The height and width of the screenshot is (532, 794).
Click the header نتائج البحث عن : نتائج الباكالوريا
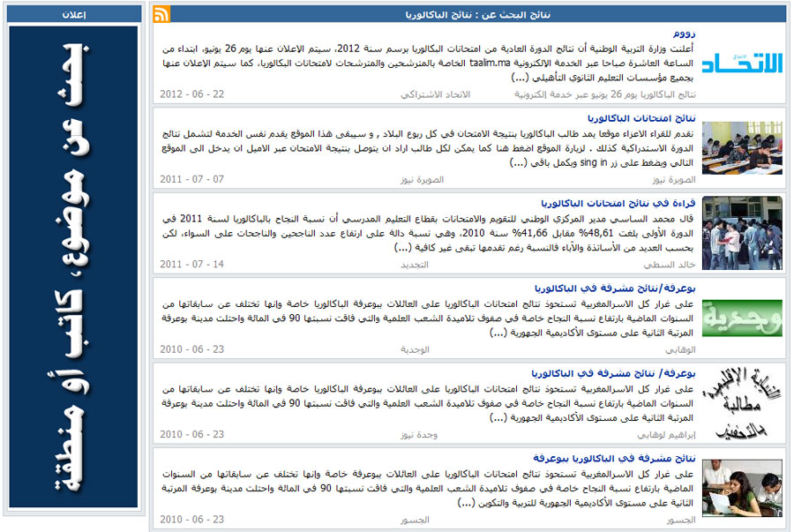[477, 15]
